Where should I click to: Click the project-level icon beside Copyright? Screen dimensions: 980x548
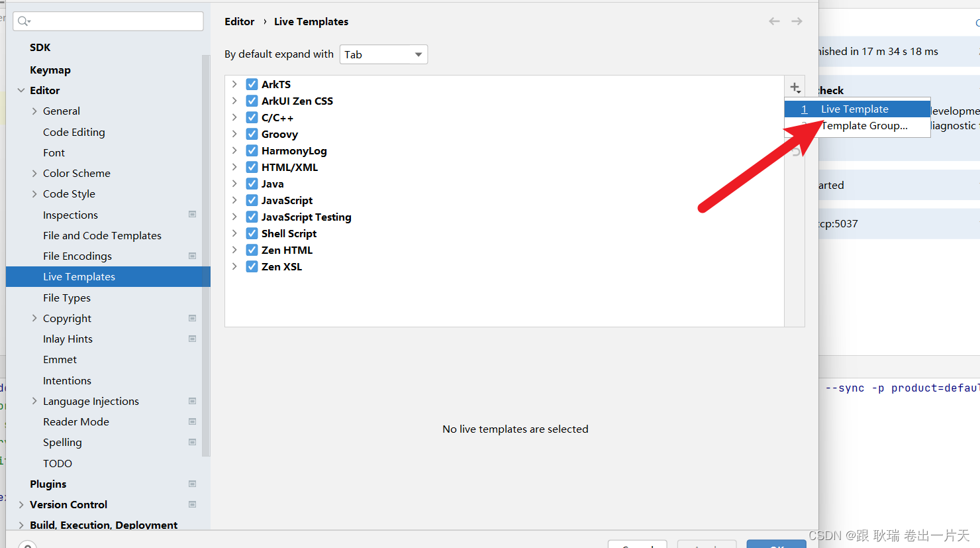point(192,318)
